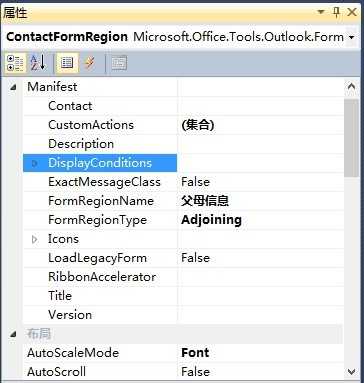Show the Properties list icon
This screenshot has width=364, height=383.
[x=67, y=63]
